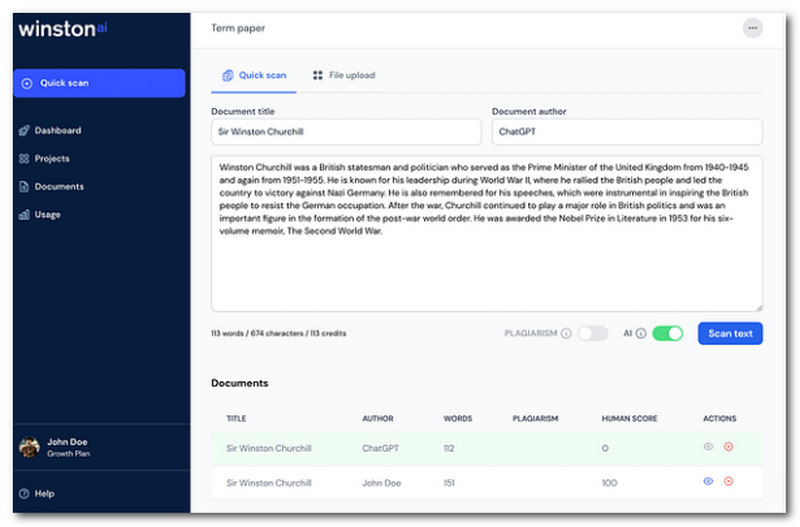The image size is (800, 527).
Task: Open Help from the sidebar
Action: (43, 493)
